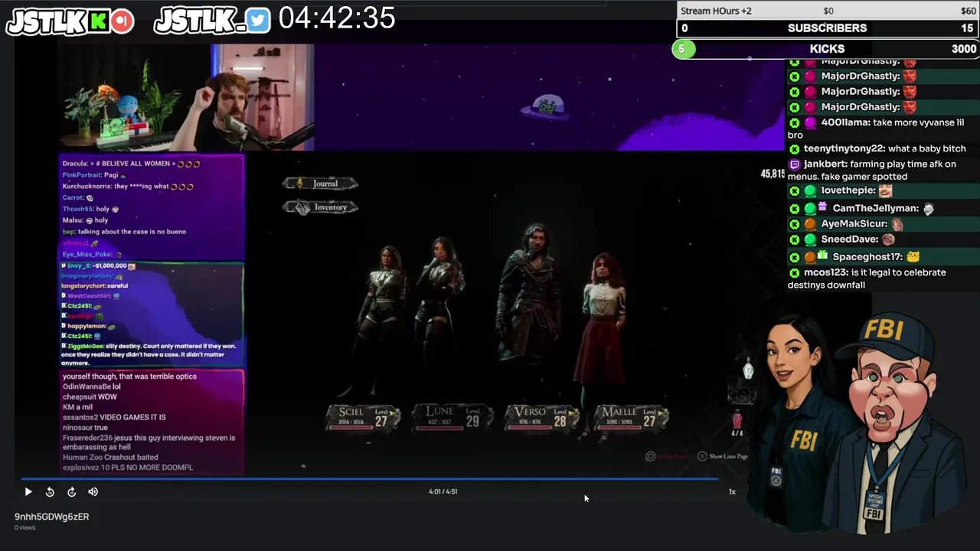Click the 4:01 / 4:51 time display

(x=443, y=491)
